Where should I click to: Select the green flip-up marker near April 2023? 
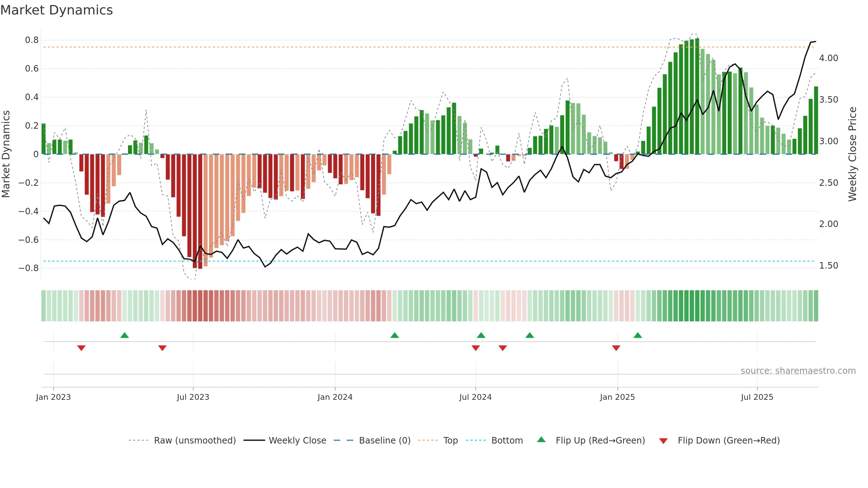click(x=124, y=335)
